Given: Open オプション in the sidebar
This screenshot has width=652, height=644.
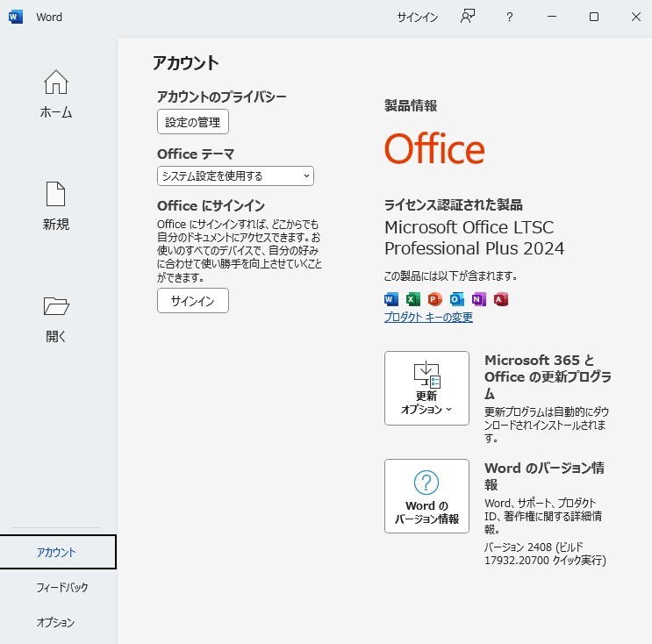Looking at the screenshot, I should pyautogui.click(x=56, y=622).
